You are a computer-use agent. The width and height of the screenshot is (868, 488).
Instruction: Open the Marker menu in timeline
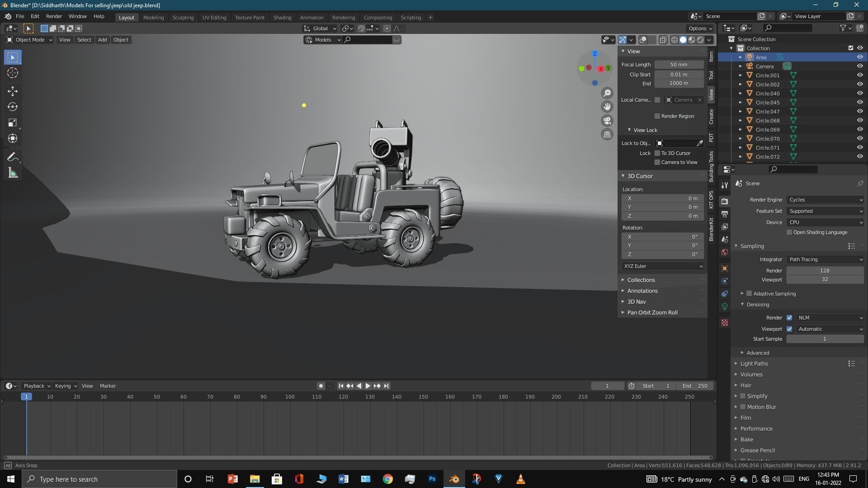[108, 386]
